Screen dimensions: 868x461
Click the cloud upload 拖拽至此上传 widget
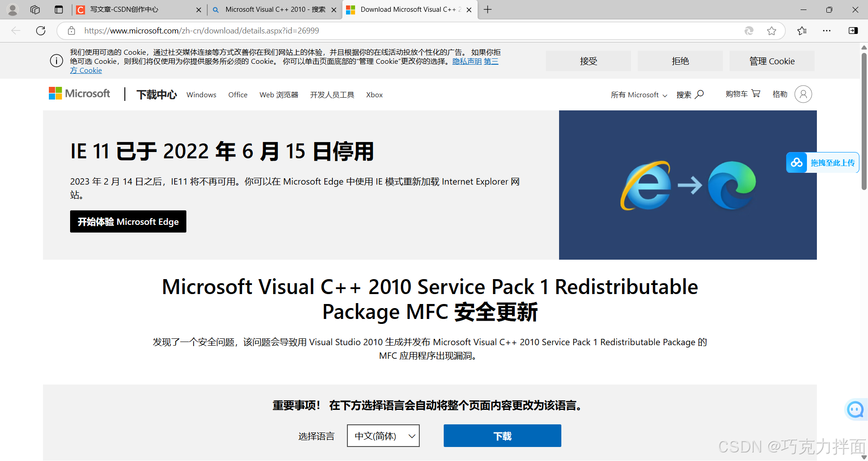[822, 162]
